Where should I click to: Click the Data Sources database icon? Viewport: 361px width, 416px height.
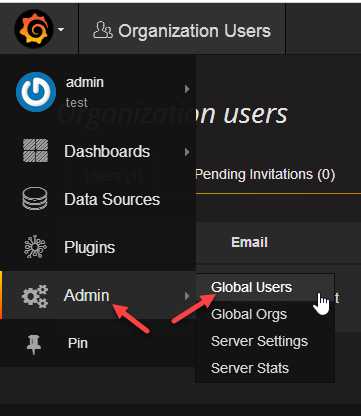tap(35, 199)
